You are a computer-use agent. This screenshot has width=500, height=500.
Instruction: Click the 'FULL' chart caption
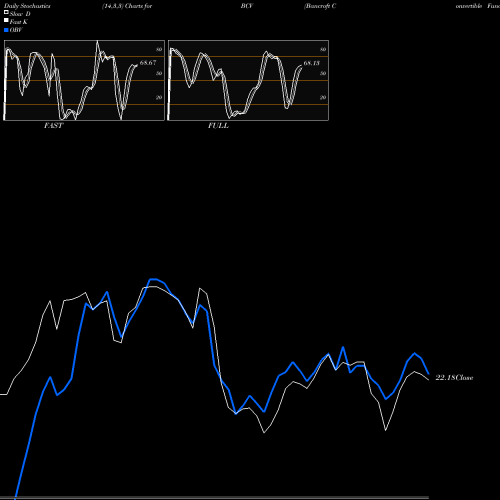coord(218,126)
